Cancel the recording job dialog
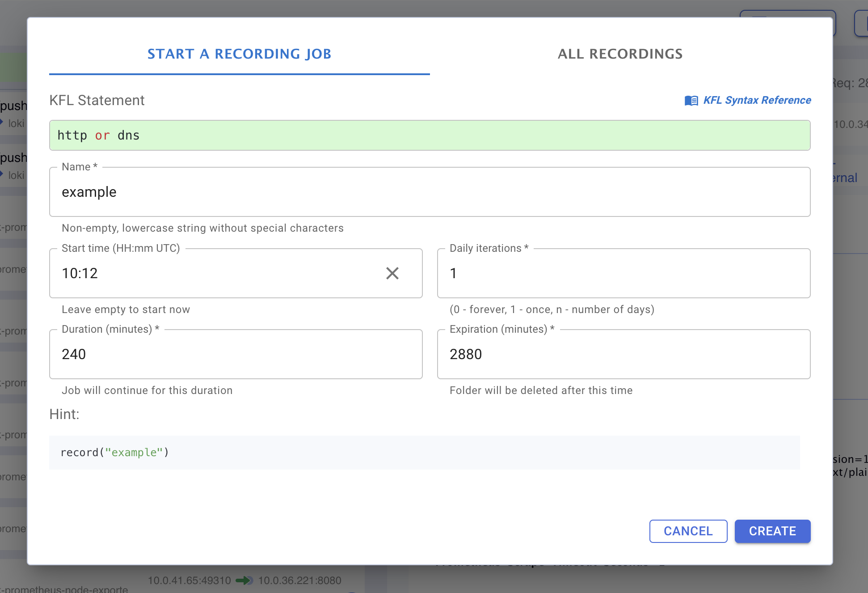This screenshot has height=593, width=868. pyautogui.click(x=688, y=531)
